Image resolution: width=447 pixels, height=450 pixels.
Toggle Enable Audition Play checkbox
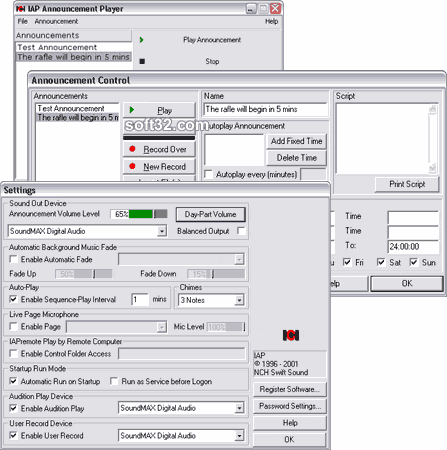tap(14, 408)
